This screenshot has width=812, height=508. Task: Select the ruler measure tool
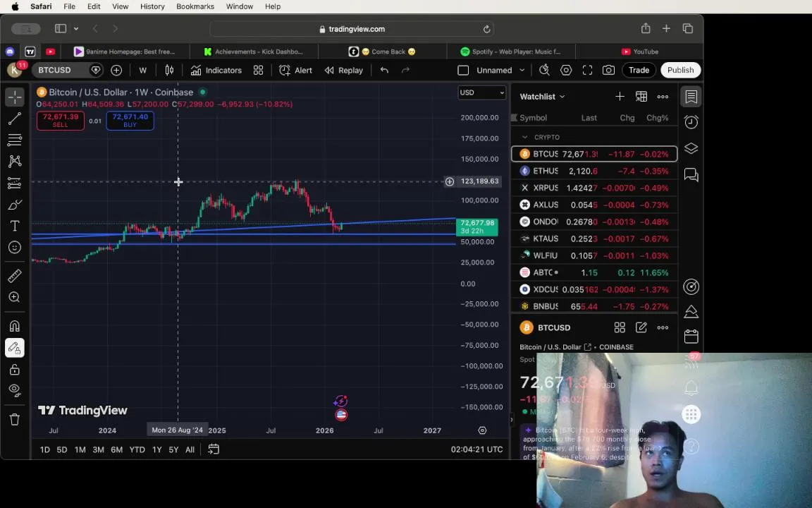tap(15, 276)
